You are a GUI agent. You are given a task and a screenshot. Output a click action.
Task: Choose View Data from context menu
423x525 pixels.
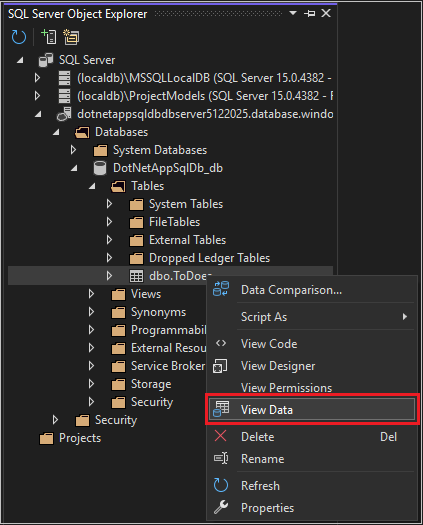click(312, 409)
